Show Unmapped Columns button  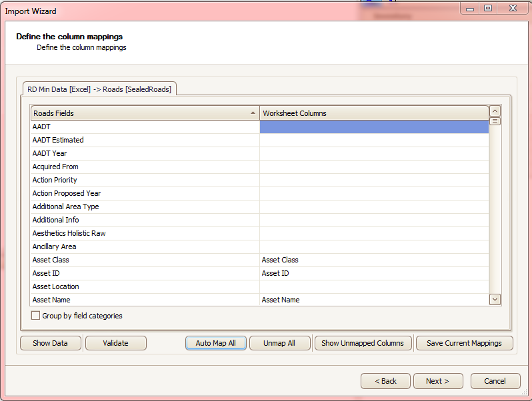[363, 343]
